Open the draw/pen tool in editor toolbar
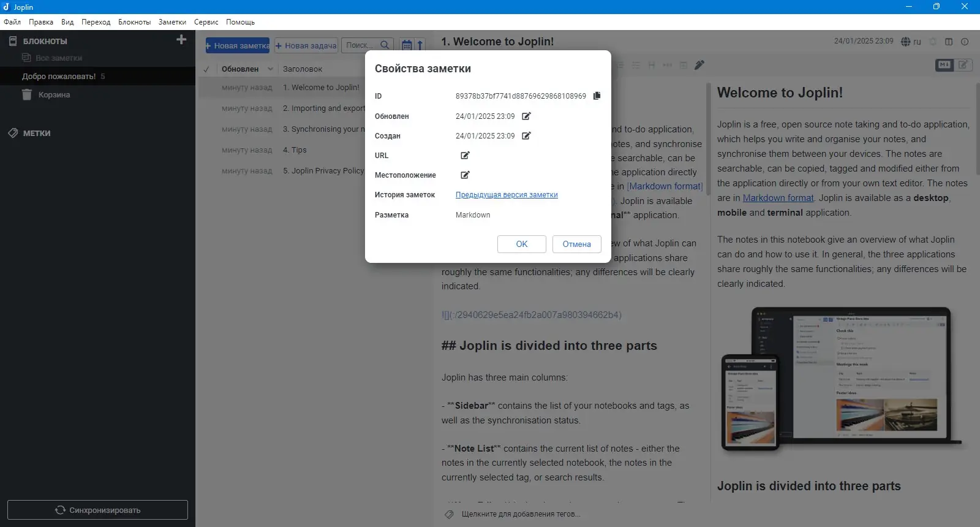 (x=699, y=65)
